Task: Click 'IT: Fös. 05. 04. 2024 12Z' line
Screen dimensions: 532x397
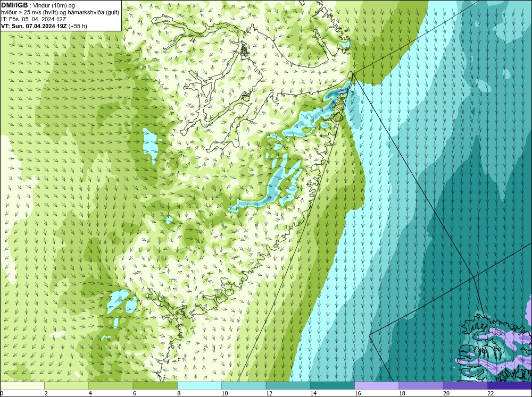Action: tap(34, 19)
